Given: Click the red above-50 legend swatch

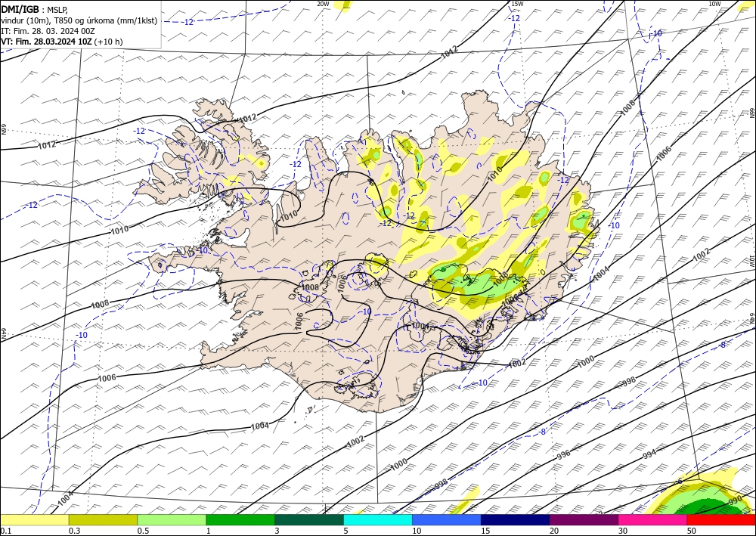Looking at the screenshot, I should click(x=721, y=519).
